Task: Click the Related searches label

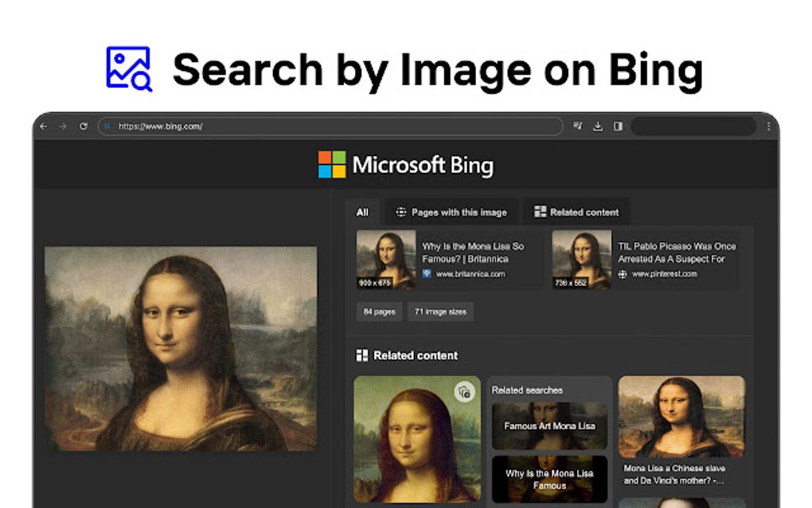Action: click(x=527, y=390)
